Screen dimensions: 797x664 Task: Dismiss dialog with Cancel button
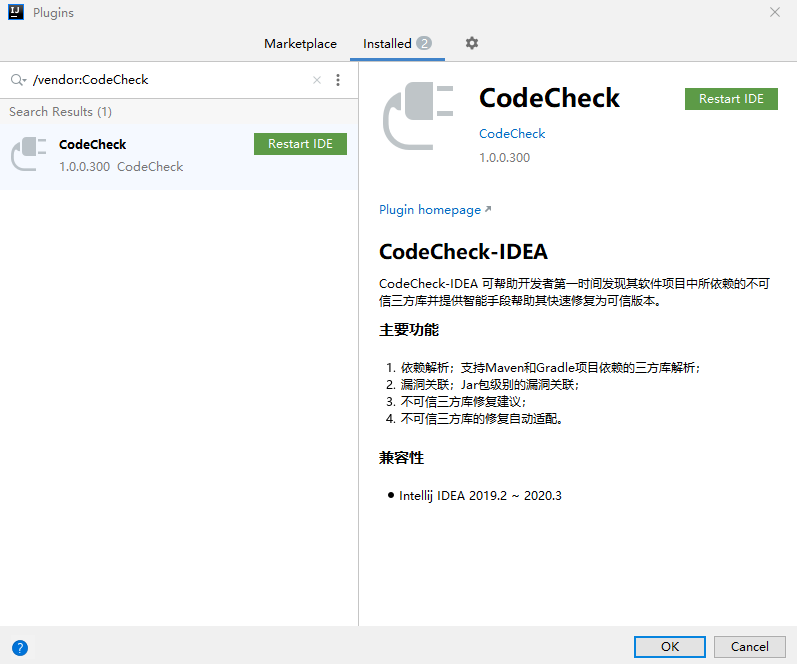click(x=749, y=647)
